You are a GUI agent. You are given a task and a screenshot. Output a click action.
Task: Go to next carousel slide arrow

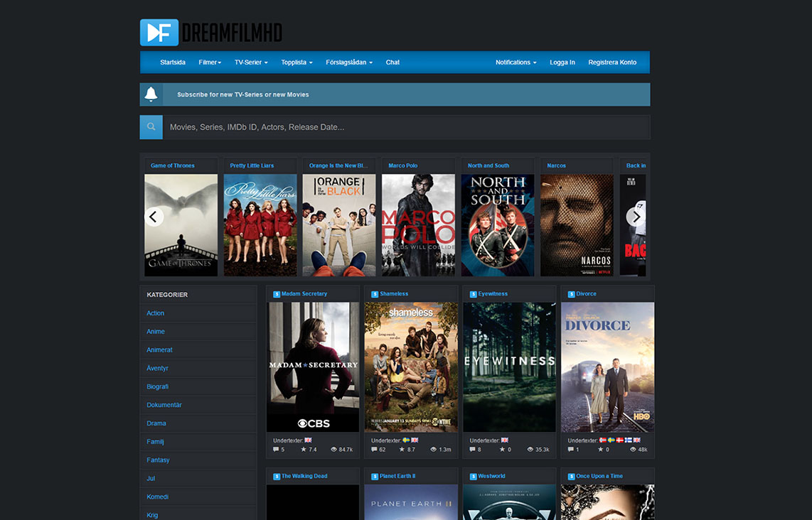tap(636, 217)
